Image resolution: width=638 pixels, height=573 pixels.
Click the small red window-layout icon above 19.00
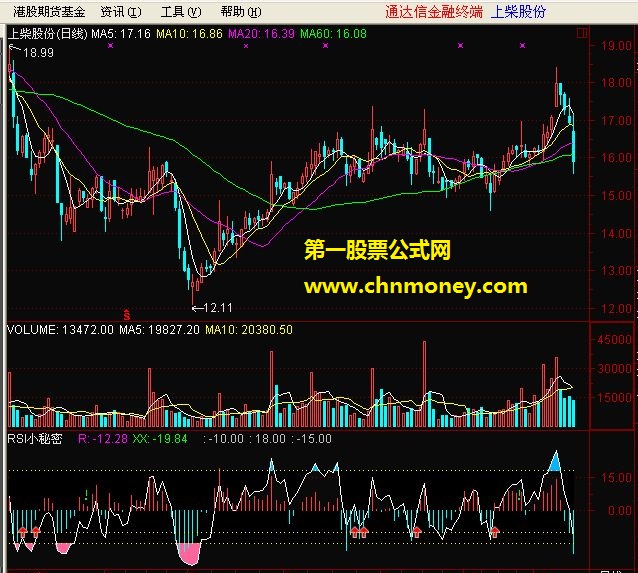[x=582, y=33]
